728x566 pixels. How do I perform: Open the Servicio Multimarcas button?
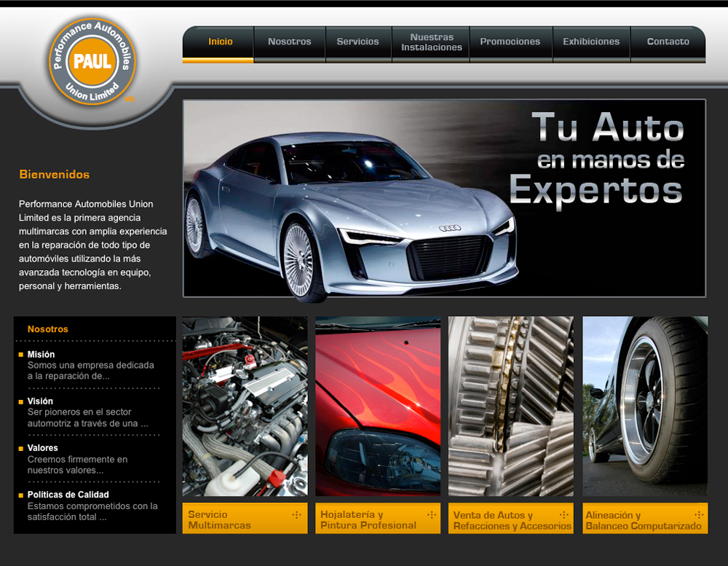(245, 518)
